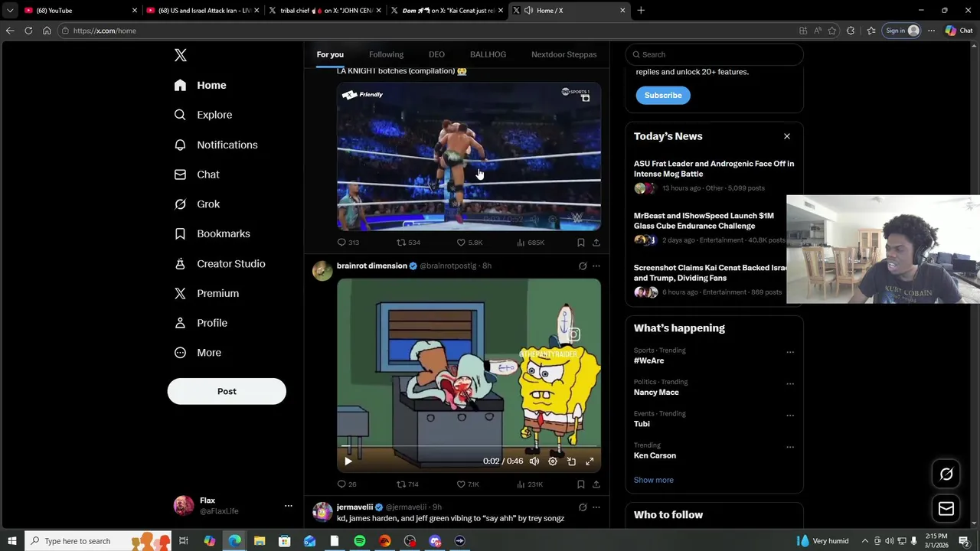Open options for #WeAre trend
Screen dimensions: 980x551
[x=790, y=353]
